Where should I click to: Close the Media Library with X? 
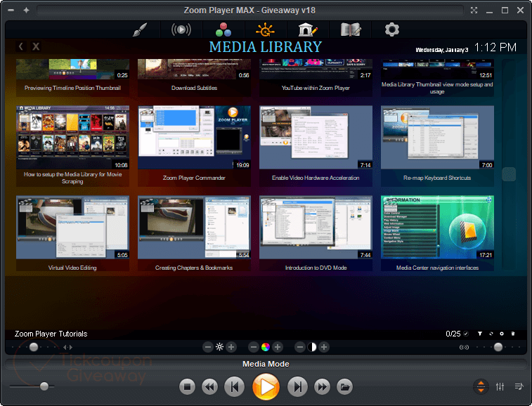coord(36,46)
